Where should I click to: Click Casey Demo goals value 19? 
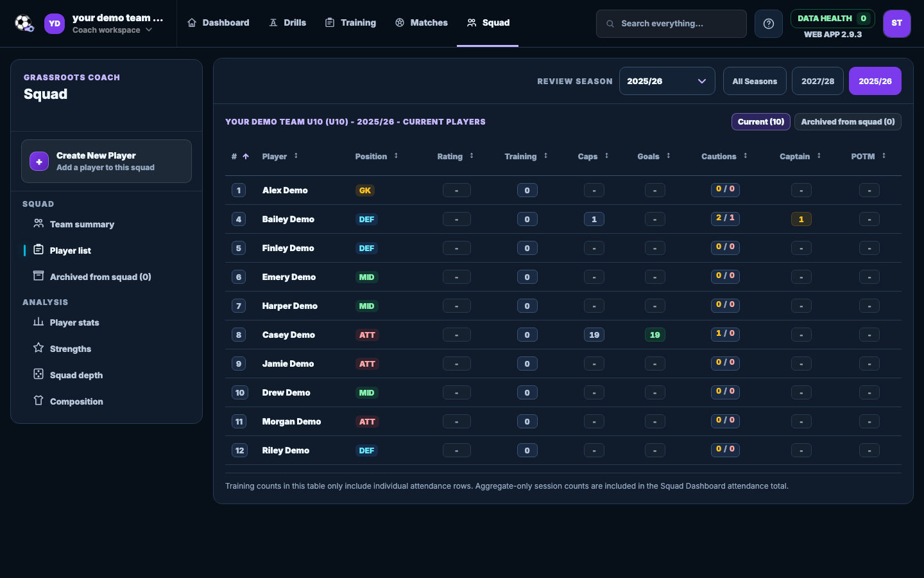coord(654,335)
